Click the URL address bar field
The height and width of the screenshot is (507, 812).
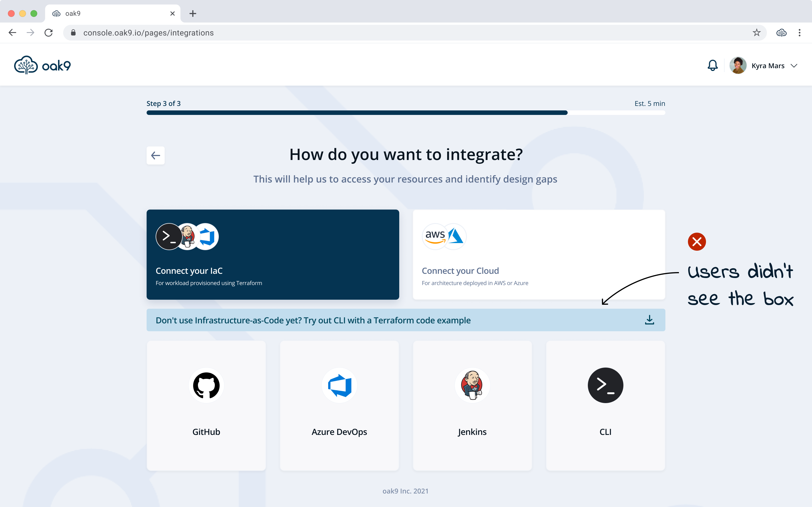[403, 33]
